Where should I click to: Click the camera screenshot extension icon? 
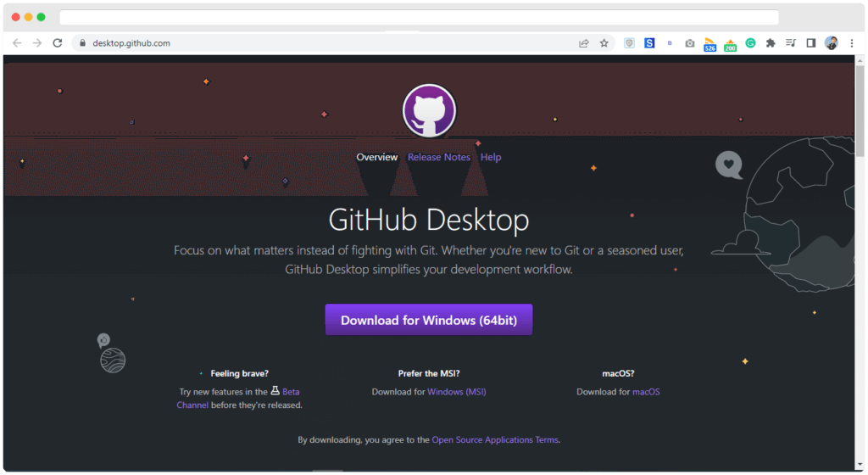tap(690, 43)
